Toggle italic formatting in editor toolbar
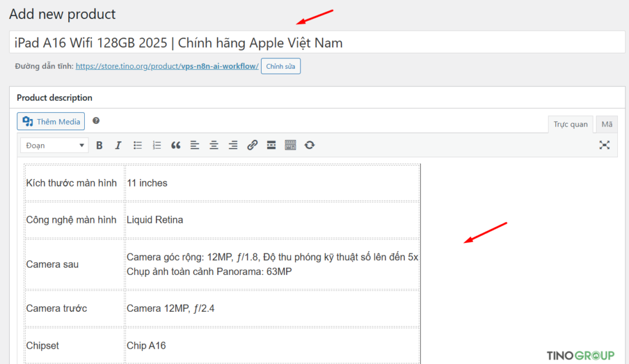This screenshot has height=364, width=629. [x=118, y=145]
